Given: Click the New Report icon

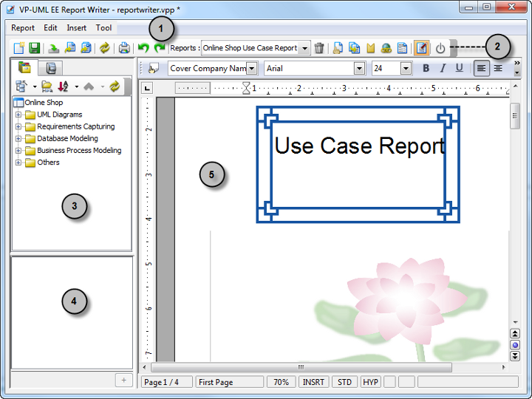Looking at the screenshot, I should (19, 48).
